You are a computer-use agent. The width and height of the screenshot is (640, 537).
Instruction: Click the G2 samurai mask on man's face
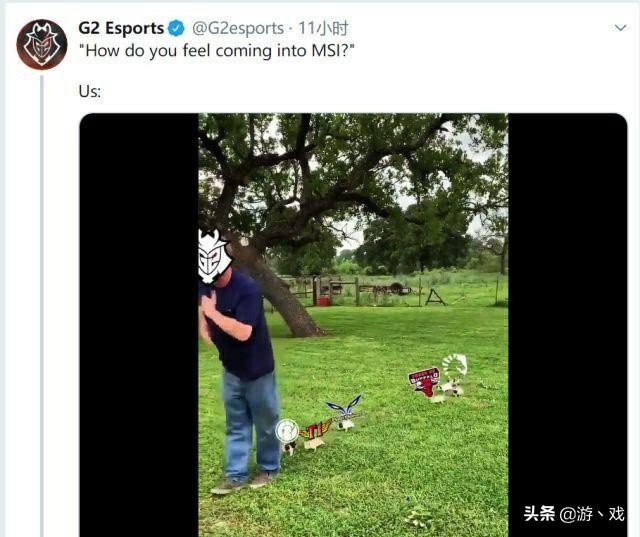point(214,256)
